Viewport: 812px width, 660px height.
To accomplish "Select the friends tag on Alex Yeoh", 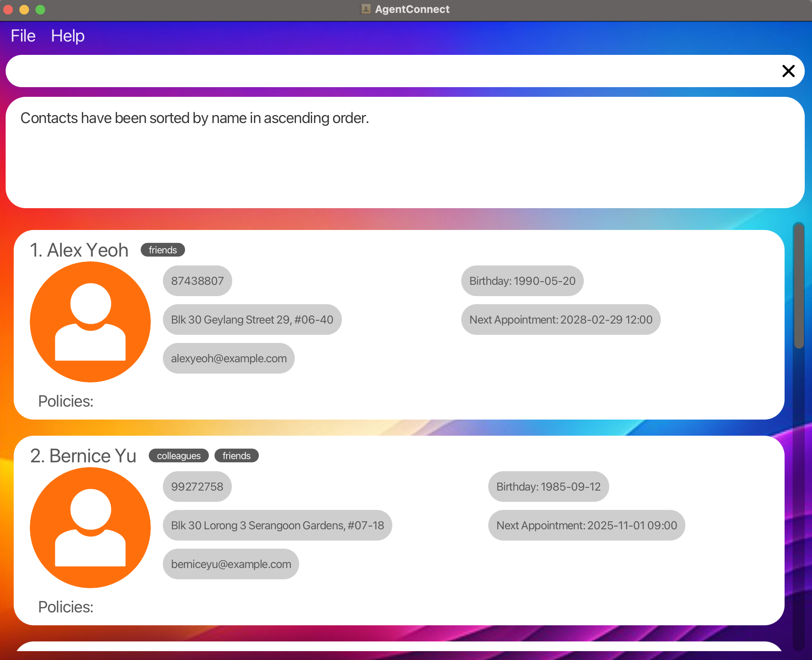I will coord(163,250).
